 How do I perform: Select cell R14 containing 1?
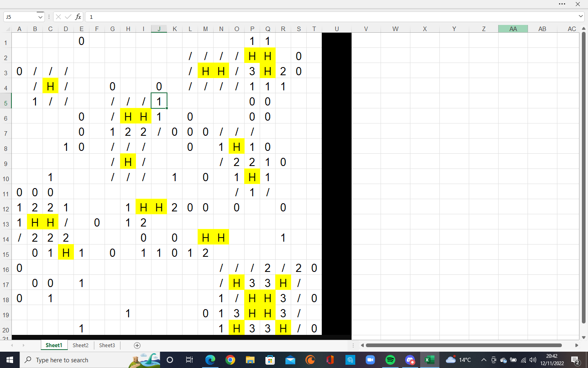click(283, 238)
